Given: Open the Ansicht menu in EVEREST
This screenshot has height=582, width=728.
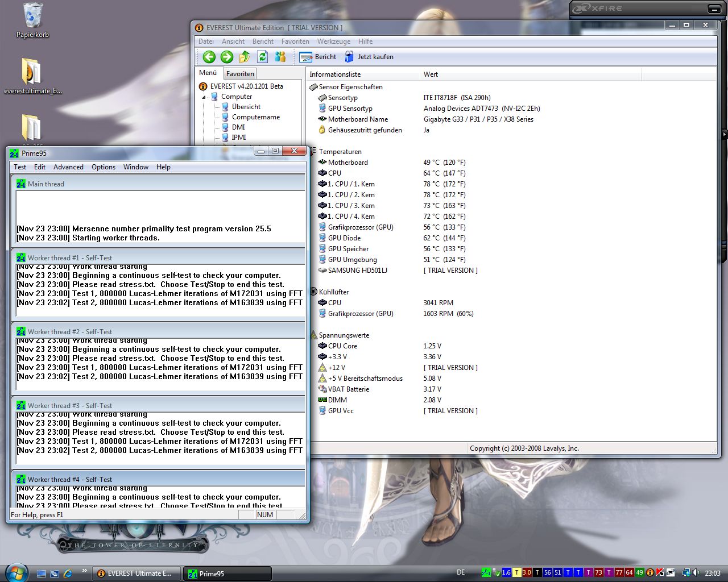Looking at the screenshot, I should (233, 41).
